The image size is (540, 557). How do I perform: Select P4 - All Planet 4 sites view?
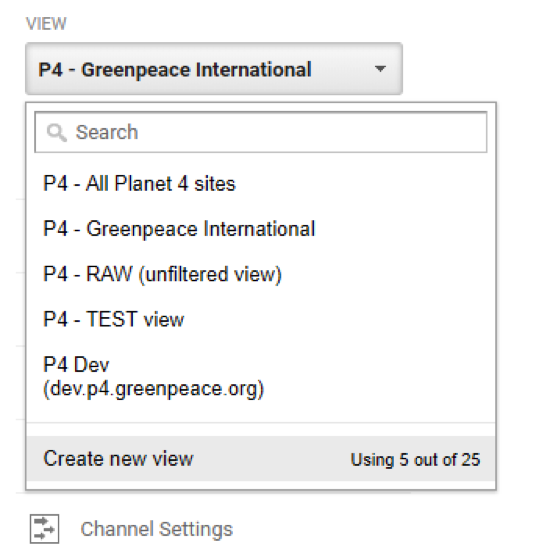pyautogui.click(x=261, y=184)
